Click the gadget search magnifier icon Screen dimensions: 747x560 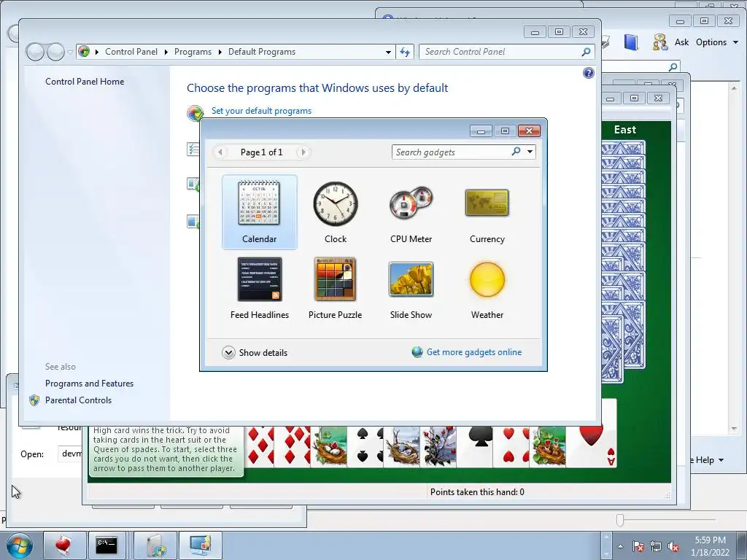516,152
